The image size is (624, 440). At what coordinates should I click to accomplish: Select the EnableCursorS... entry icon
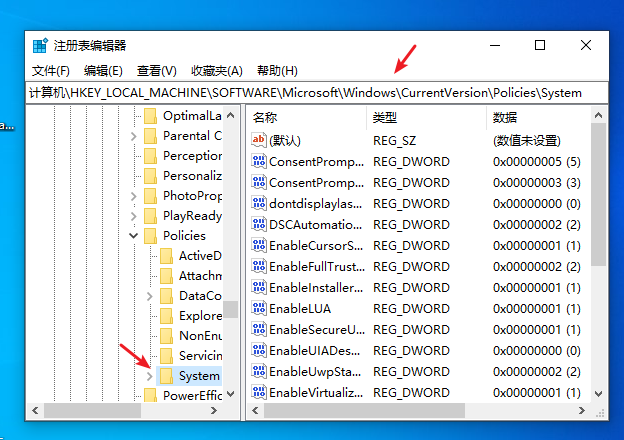click(x=259, y=246)
